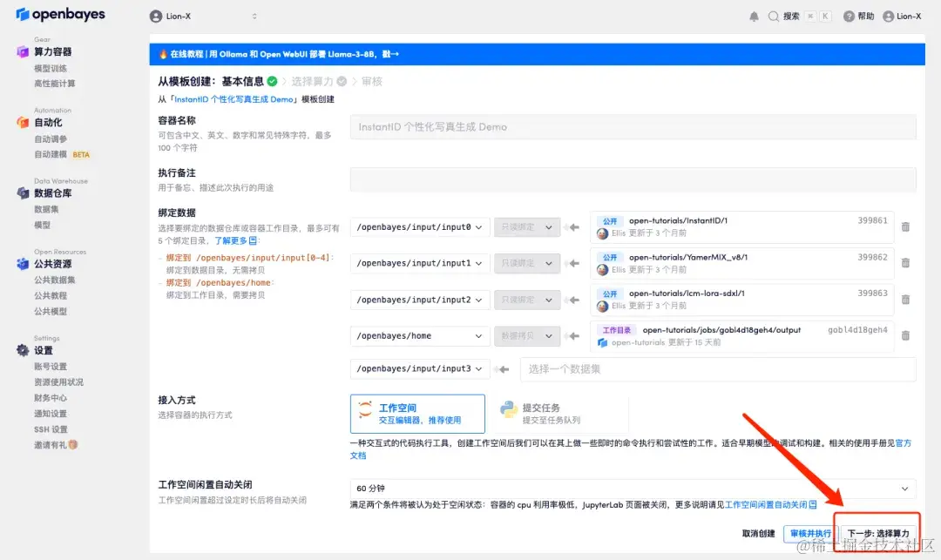941x560 pixels.
Task: Click the green check beside 基本信息
Action: tap(272, 81)
